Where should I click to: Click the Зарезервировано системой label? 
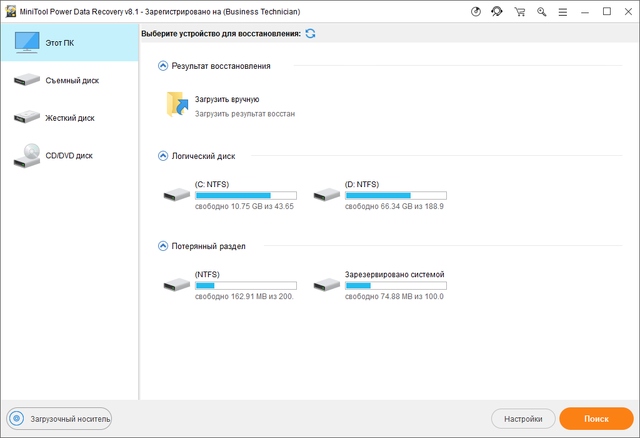395,275
